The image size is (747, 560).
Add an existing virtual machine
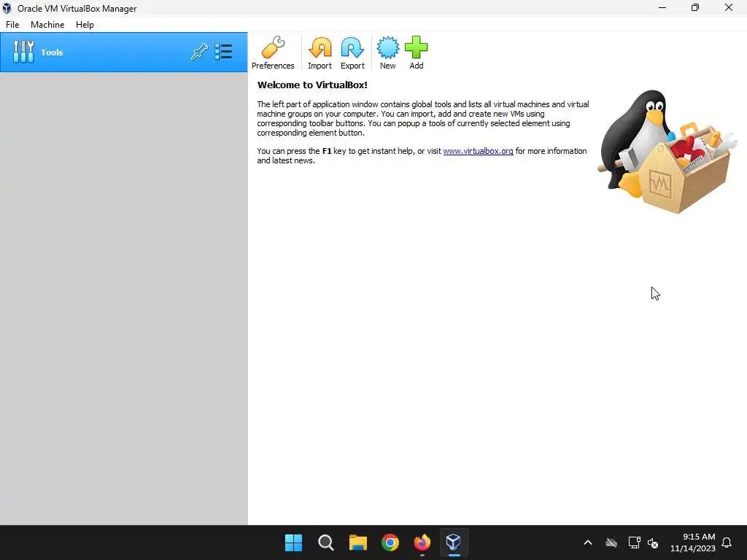417,52
